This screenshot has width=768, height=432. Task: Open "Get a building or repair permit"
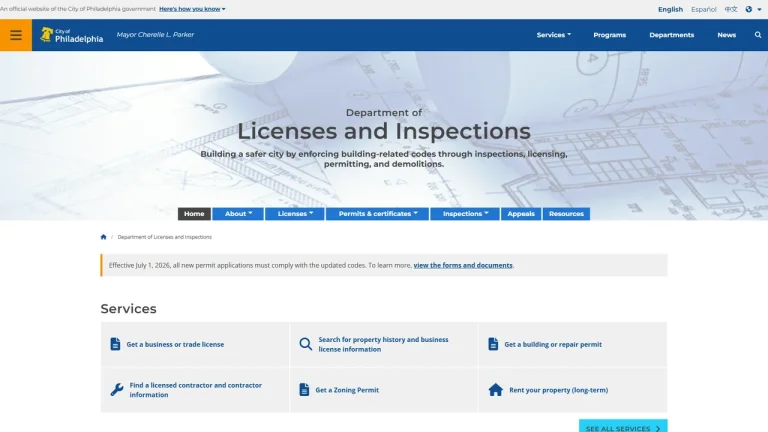pyautogui.click(x=553, y=344)
